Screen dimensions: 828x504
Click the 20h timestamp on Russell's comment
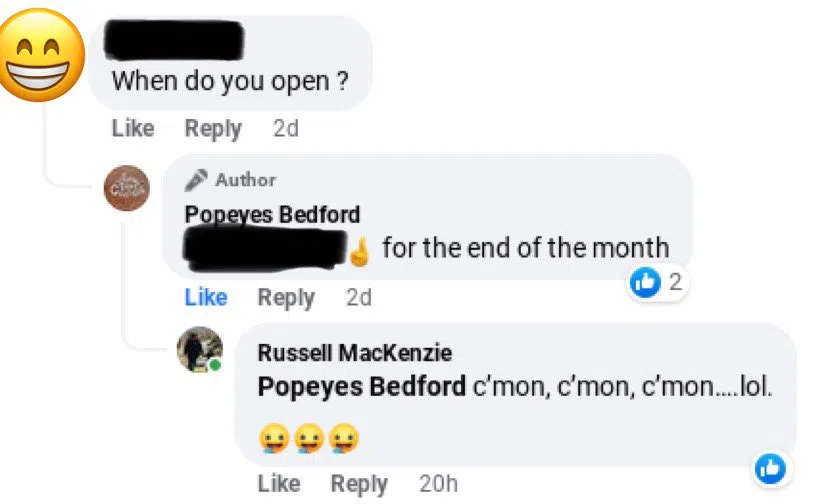[x=438, y=484]
